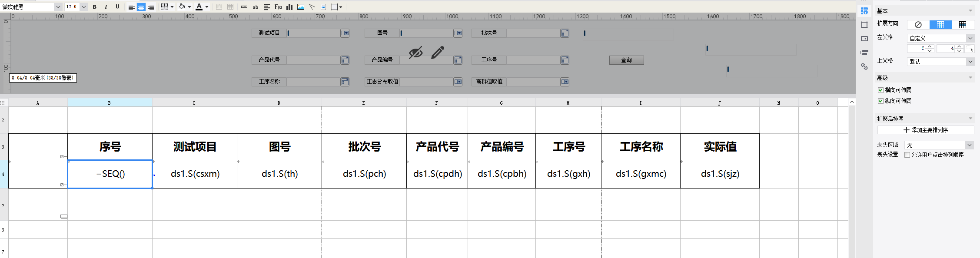Open the cell element panel icon

pyautogui.click(x=864, y=25)
